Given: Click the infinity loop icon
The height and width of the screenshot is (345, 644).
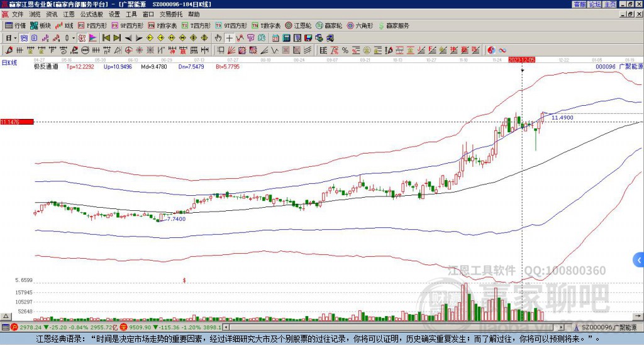Looking at the screenshot, I should coord(502,50).
